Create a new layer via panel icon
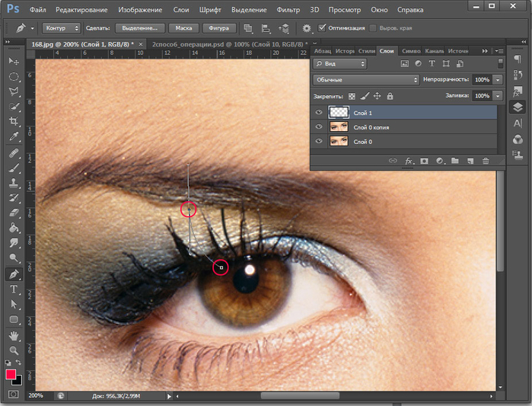The image size is (532, 406). click(x=469, y=161)
